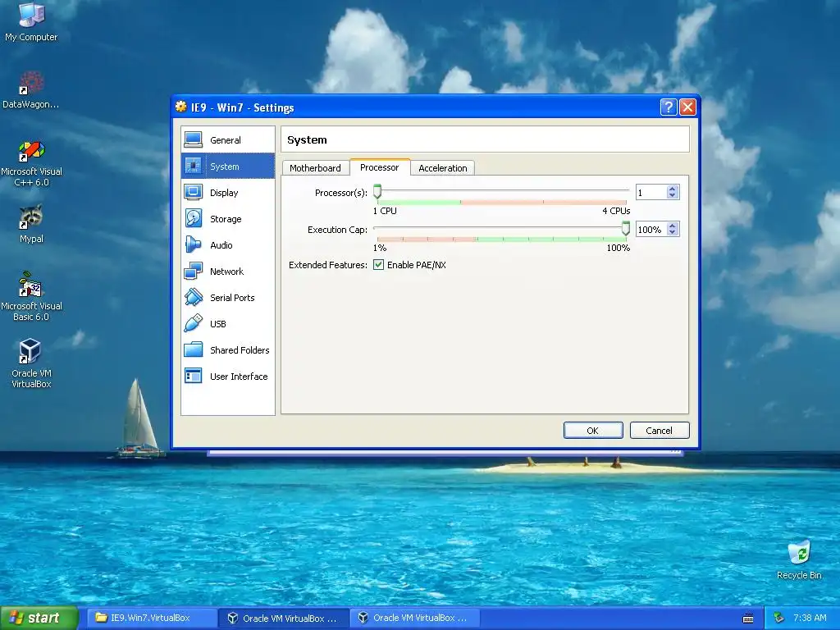Click the processor count input field

pyautogui.click(x=651, y=192)
